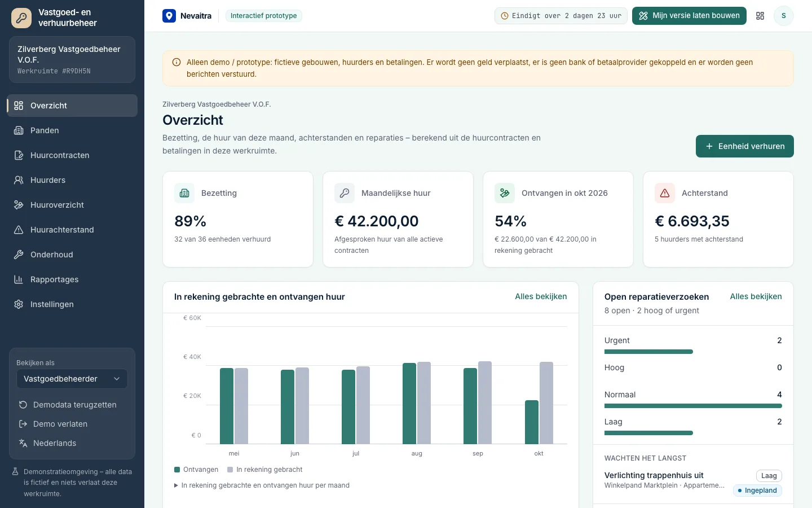Click the Demo verlaten exit icon

[23, 424]
